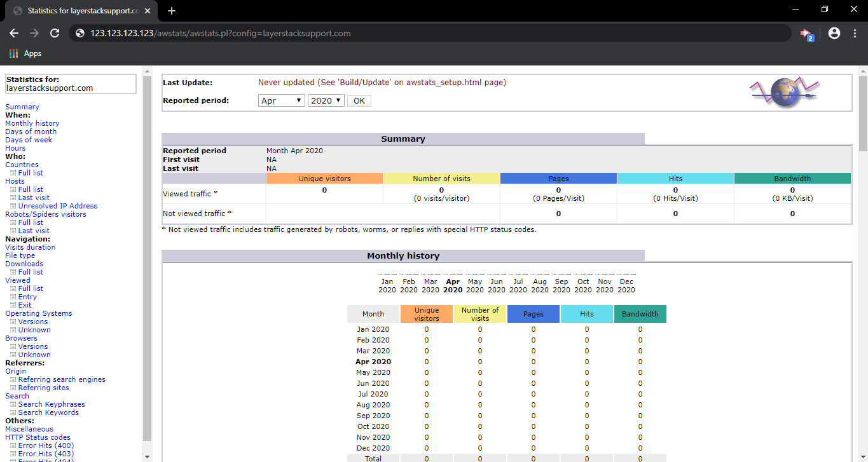Viewport: 868px width, 462px height.
Task: Open the Days of week link
Action: (x=29, y=140)
